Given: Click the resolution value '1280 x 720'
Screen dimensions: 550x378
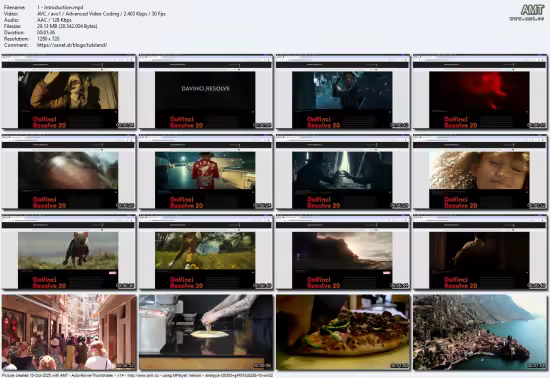Looking at the screenshot, I should [48, 39].
